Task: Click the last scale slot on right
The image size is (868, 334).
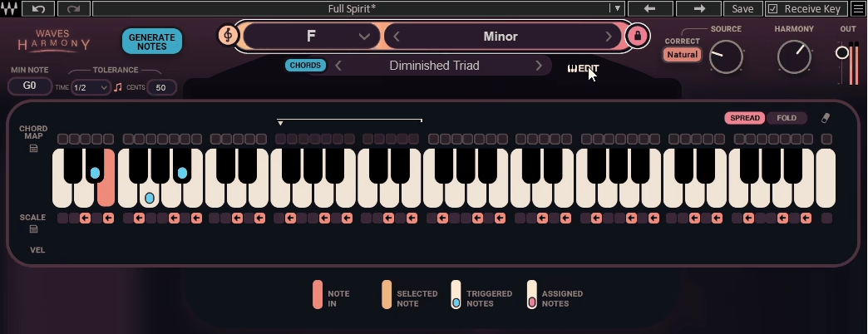Action: (826, 219)
